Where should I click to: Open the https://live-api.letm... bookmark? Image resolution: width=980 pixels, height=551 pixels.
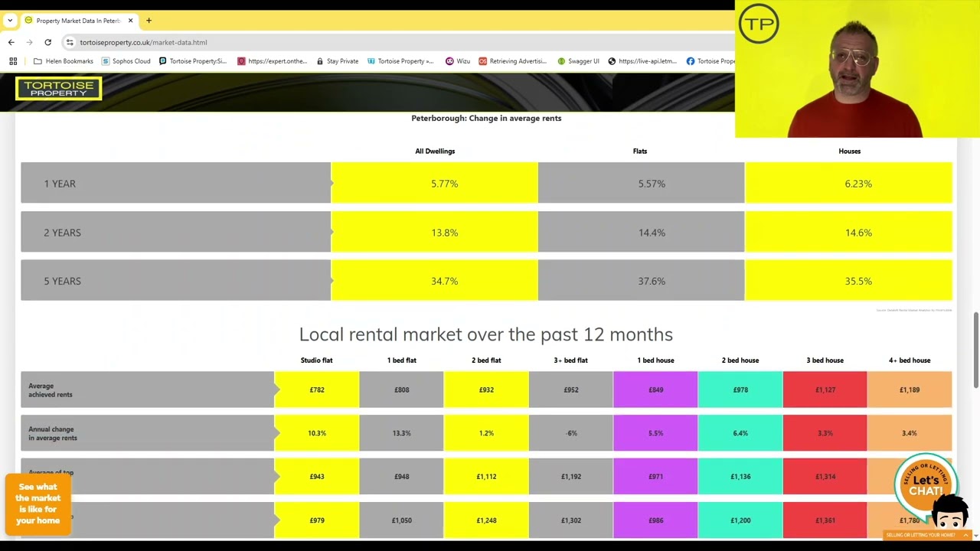(x=642, y=61)
